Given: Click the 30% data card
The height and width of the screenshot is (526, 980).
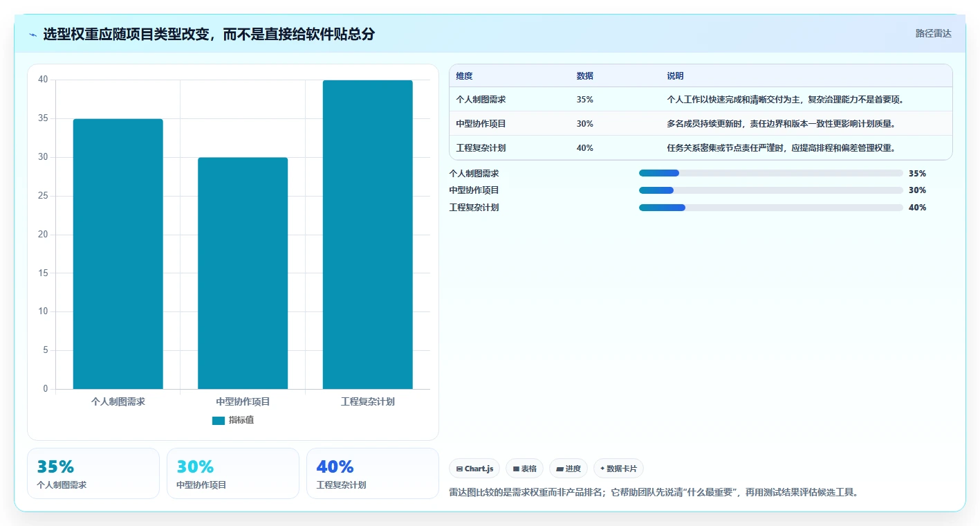Looking at the screenshot, I should click(x=233, y=473).
